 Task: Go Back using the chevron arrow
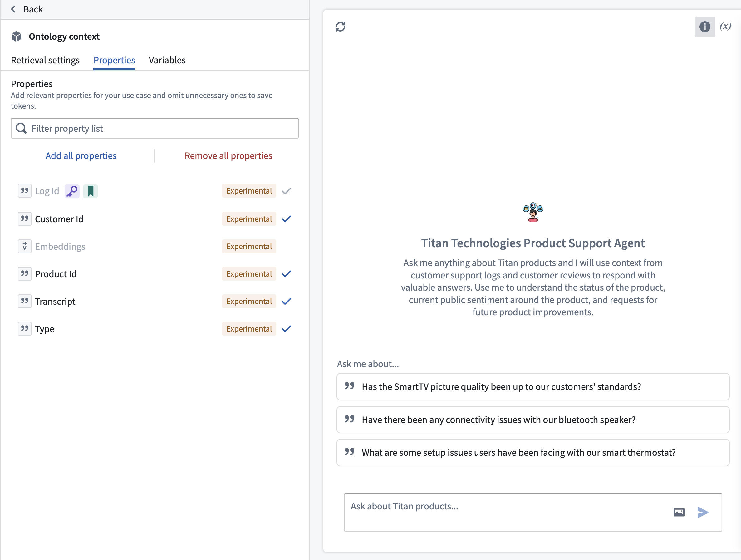[13, 9]
